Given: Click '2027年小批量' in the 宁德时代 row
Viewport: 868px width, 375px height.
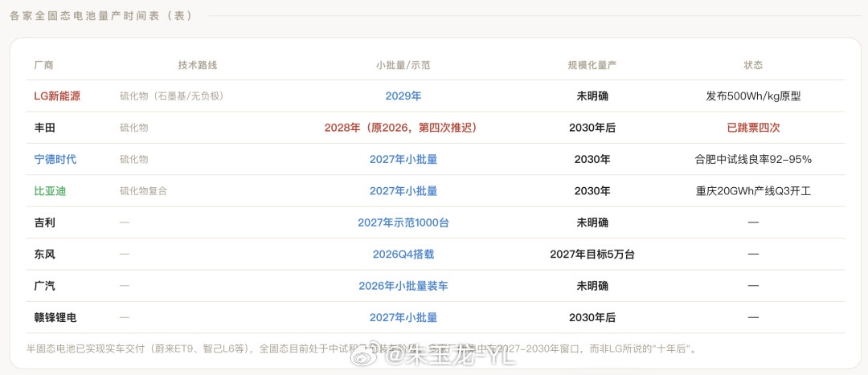Looking at the screenshot, I should pyautogui.click(x=403, y=159).
